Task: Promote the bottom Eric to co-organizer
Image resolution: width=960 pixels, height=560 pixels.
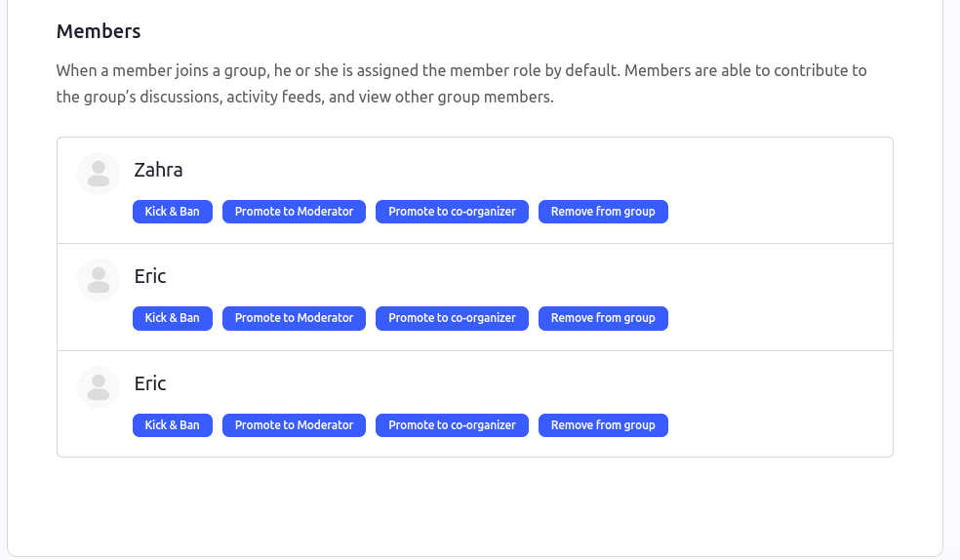Action: tap(452, 425)
